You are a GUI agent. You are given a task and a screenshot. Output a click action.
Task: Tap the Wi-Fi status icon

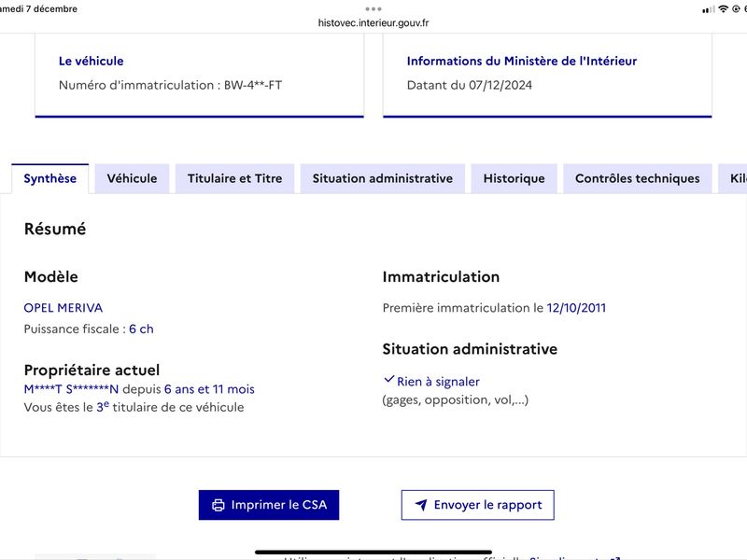[723, 9]
